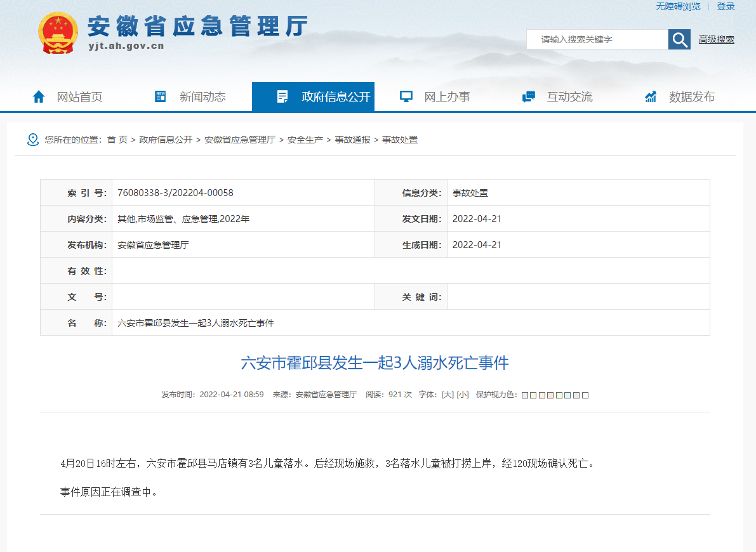Click the document icon beside 政府信息公开

click(x=282, y=96)
